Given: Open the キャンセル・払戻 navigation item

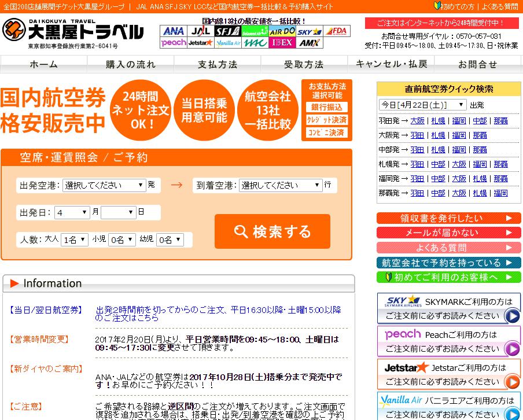Looking at the screenshot, I should tap(391, 64).
